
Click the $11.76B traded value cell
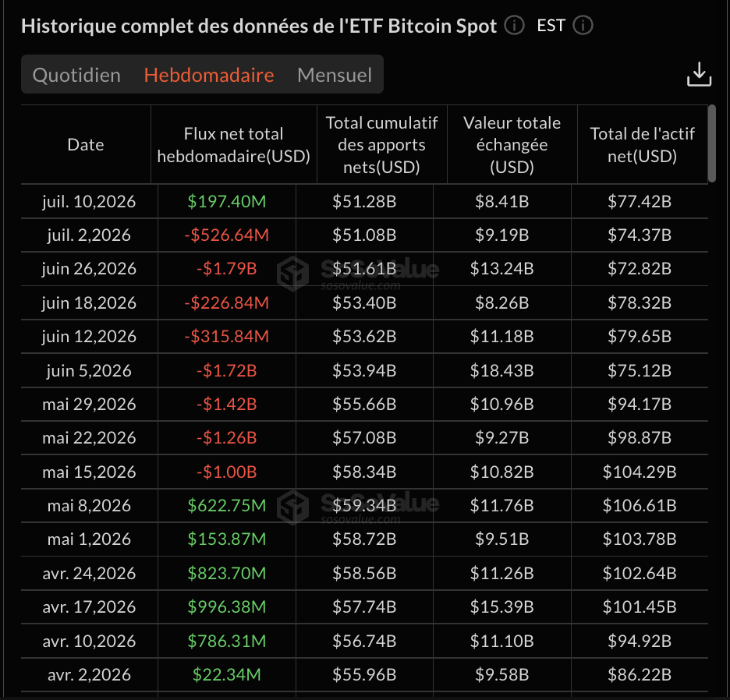coord(502,506)
